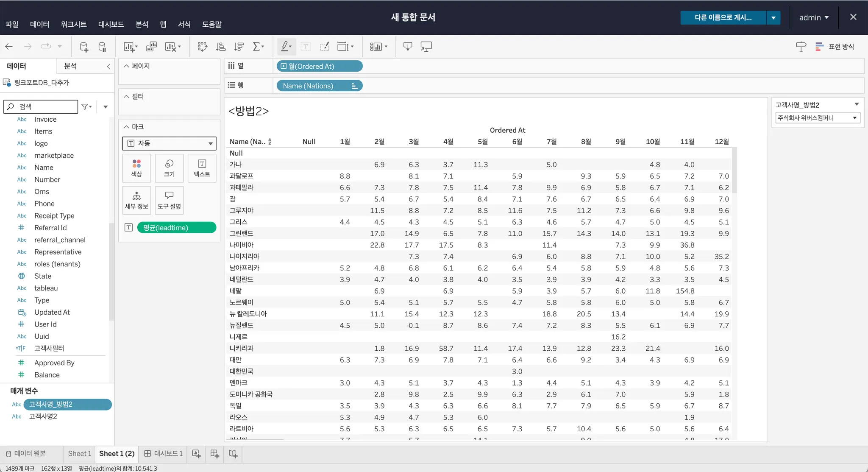Click the 다른 이름으로 게시 button
868x472 pixels.
pyautogui.click(x=723, y=18)
